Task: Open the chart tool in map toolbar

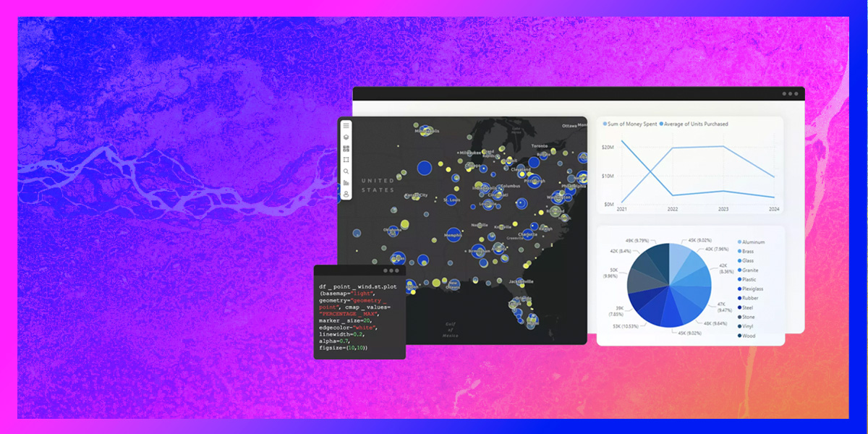Action: (x=346, y=183)
